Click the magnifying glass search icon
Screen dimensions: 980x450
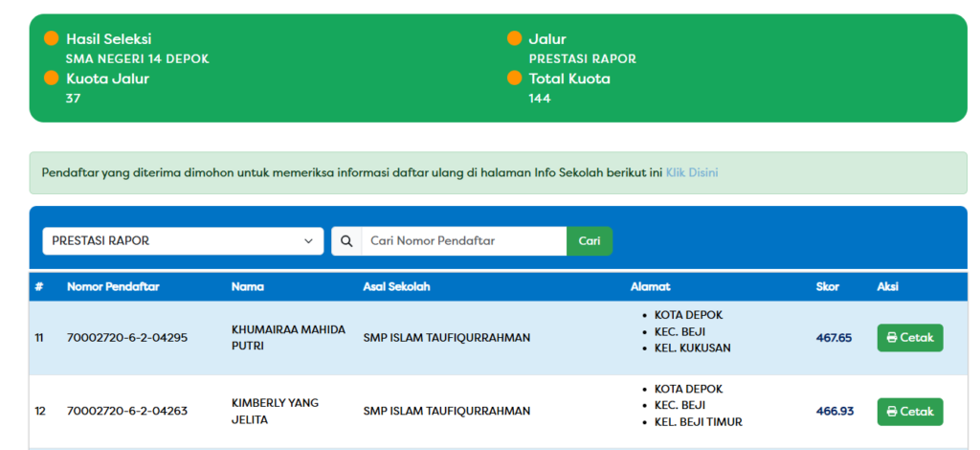[346, 241]
